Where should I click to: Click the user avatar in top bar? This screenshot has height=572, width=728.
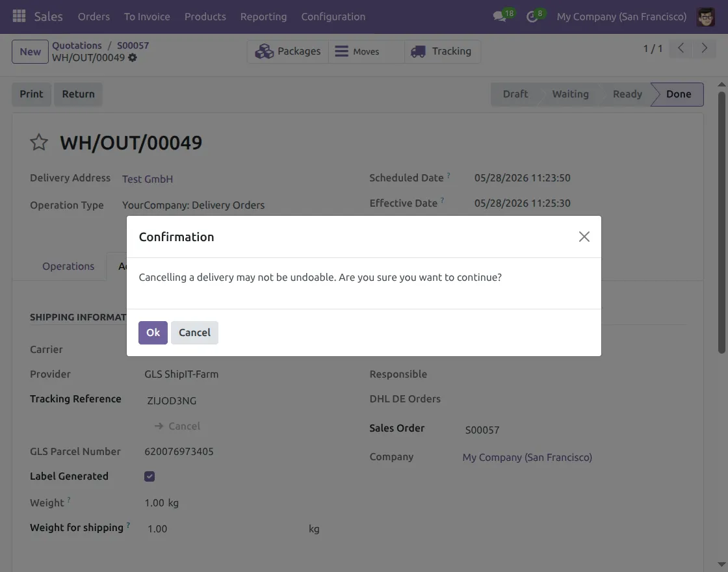[705, 17]
